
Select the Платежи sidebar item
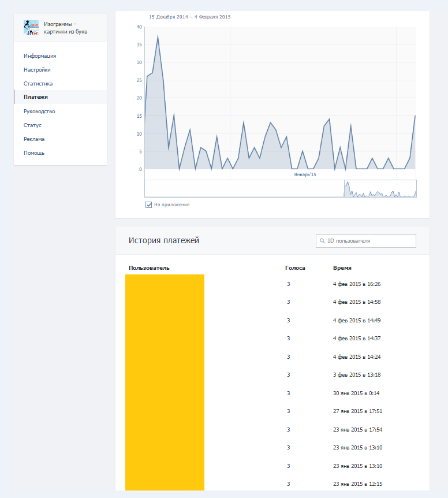point(36,98)
